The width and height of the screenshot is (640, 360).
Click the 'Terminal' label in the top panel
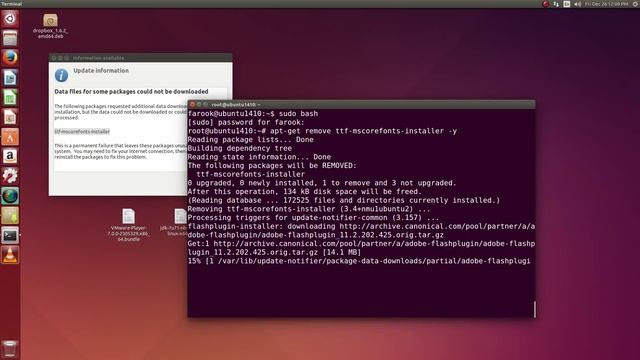11,4
